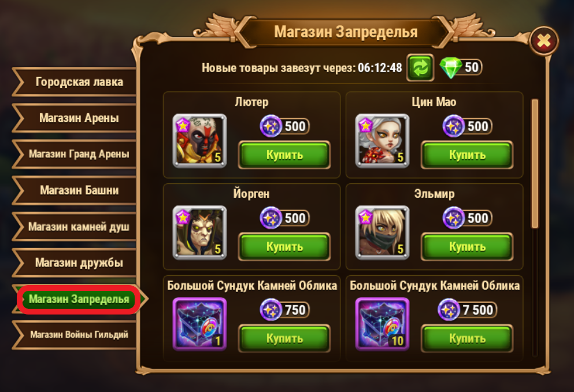The height and width of the screenshot is (392, 574).
Task: Buy Лютер soul stones with Купить
Action: (284, 155)
